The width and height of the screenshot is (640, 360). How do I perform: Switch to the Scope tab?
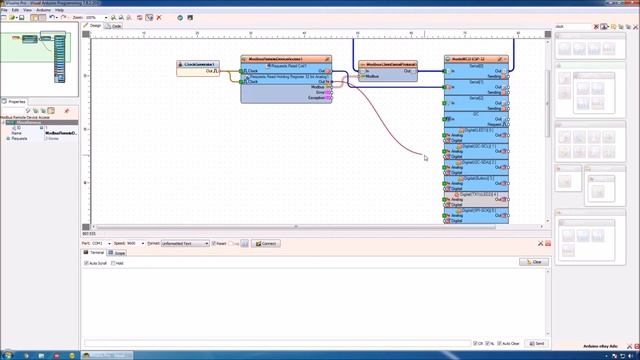[x=117, y=253]
